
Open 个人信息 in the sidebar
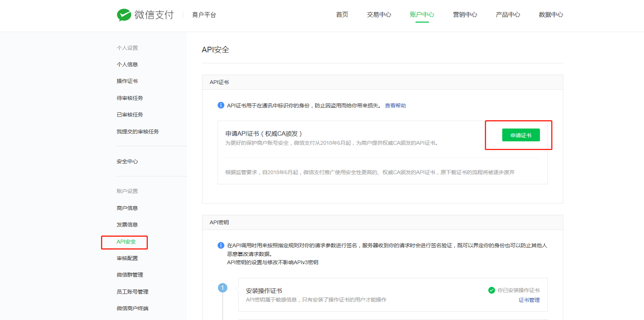point(127,64)
